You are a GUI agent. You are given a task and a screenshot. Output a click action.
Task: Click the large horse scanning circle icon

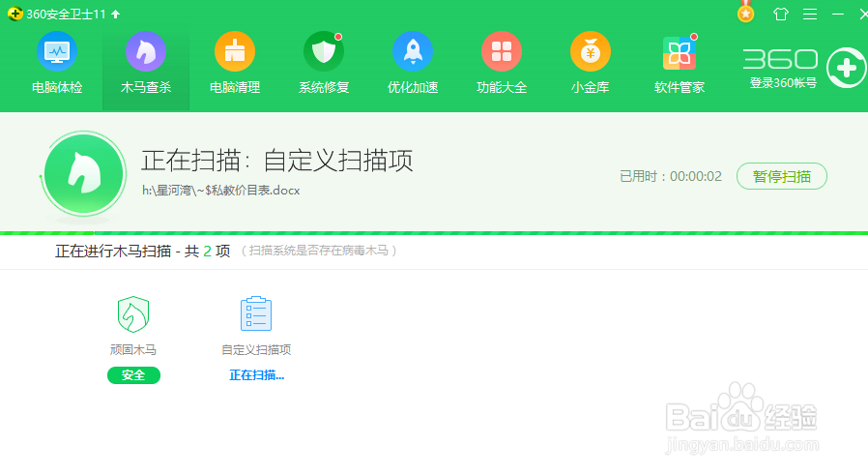point(83,174)
